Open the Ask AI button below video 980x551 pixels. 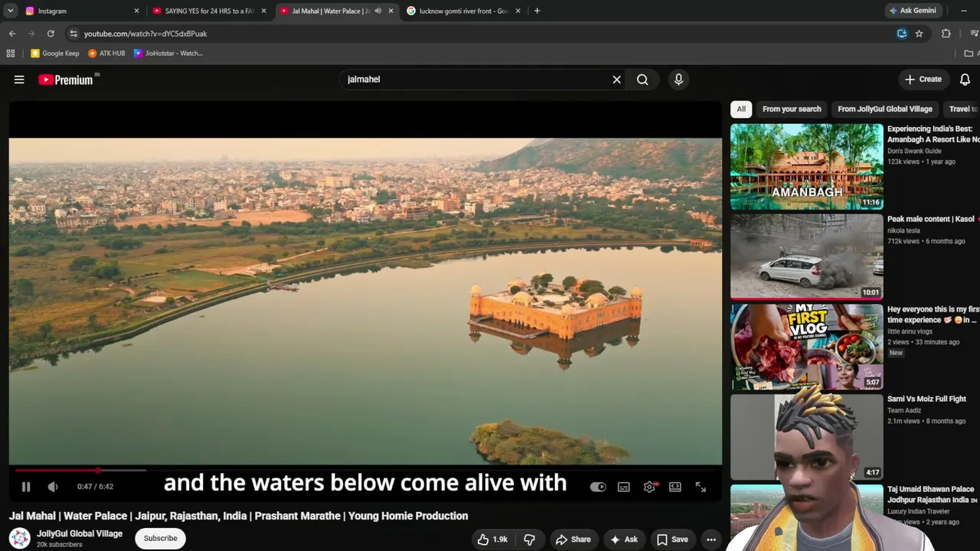623,540
